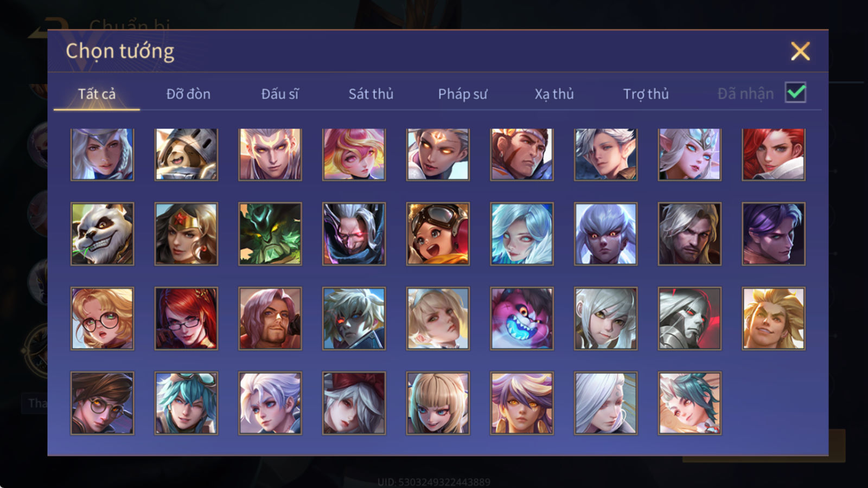868x488 pixels.
Task: Choose the armored knight with red eye
Action: [690, 318]
